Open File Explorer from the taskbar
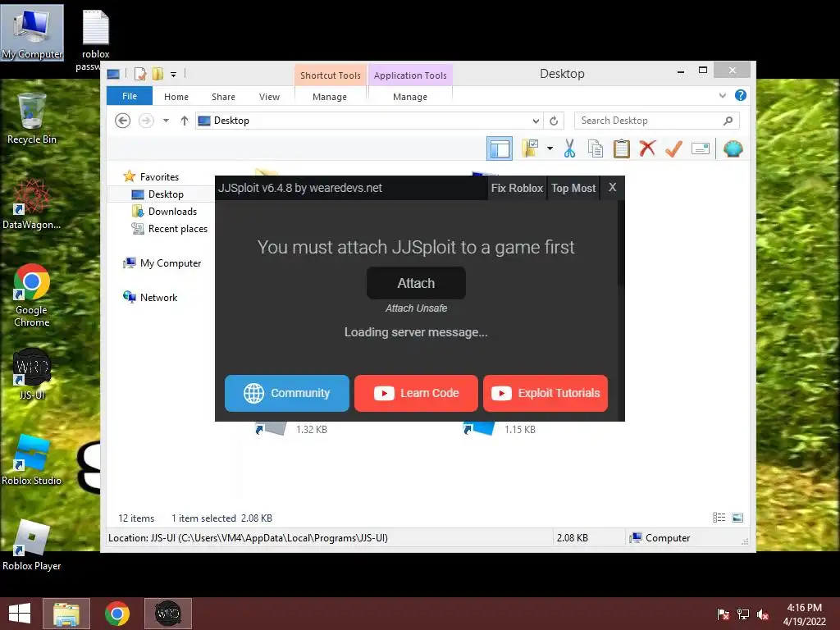 pyautogui.click(x=66, y=614)
